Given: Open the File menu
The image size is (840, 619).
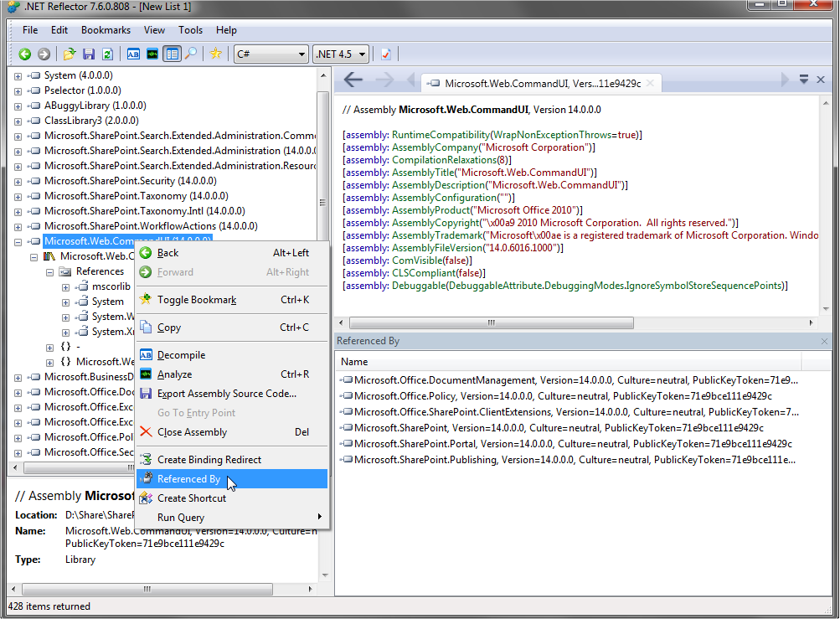Looking at the screenshot, I should tap(30, 30).
